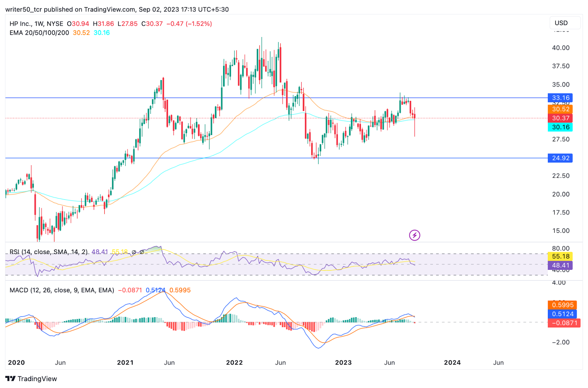Viewport: 588px width, 388px height.
Task: Click the red 30.37 current price label
Action: [x=560, y=118]
